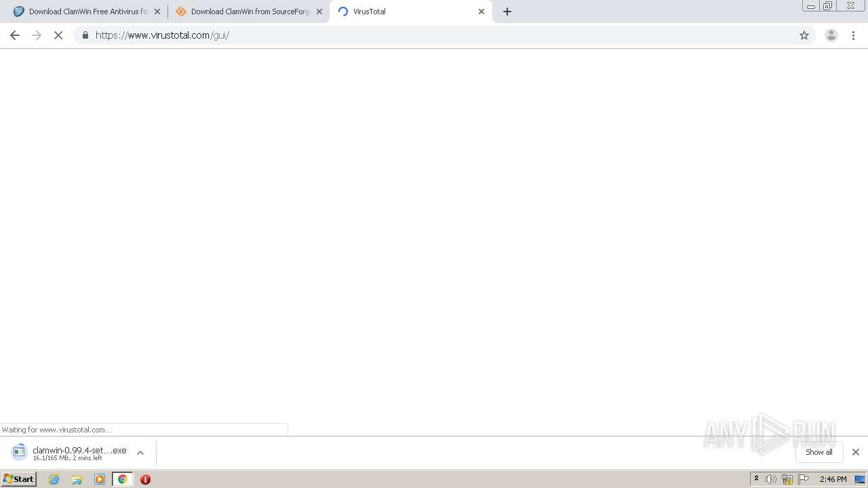Close the VirusTotal tab
868x488 pixels.
click(481, 12)
